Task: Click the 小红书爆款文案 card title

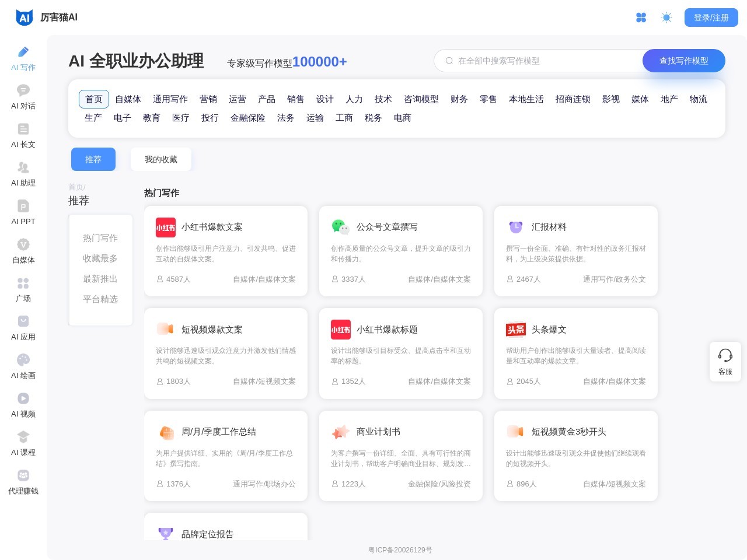Action: [x=212, y=227]
